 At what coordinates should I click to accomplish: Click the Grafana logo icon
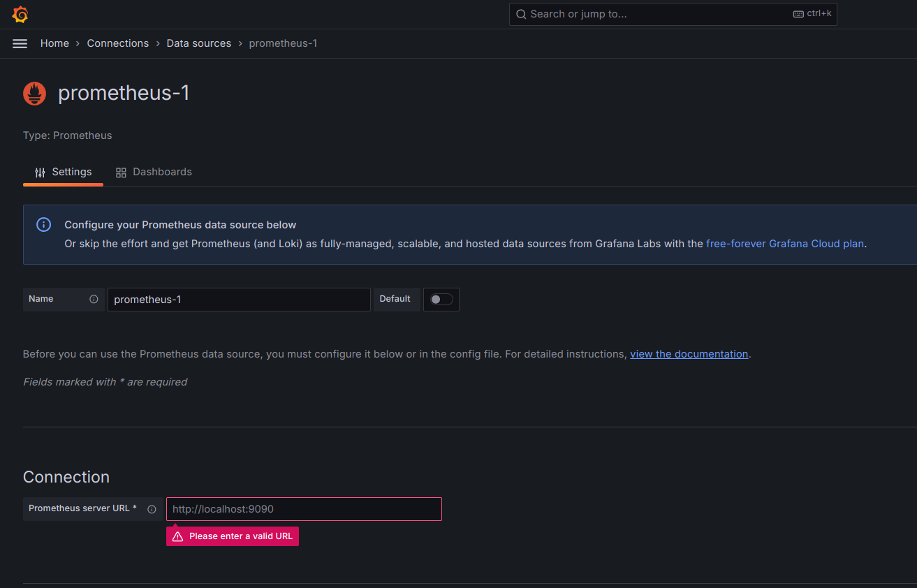pos(20,14)
